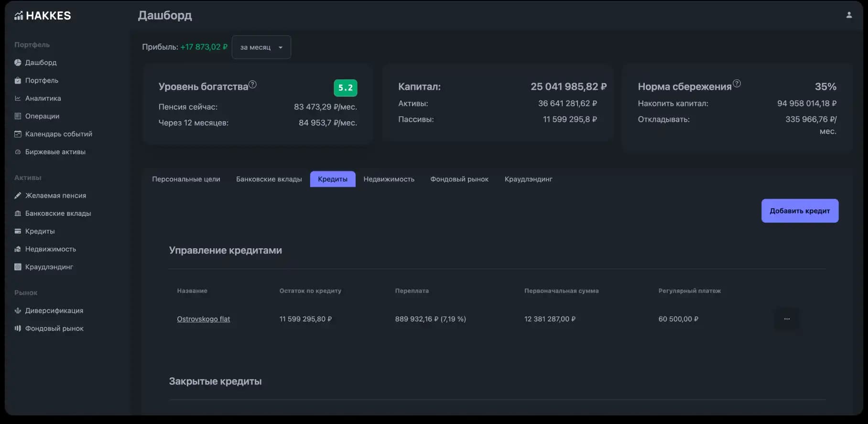Click the Добавить кредит button
868x424 pixels.
[x=800, y=211]
